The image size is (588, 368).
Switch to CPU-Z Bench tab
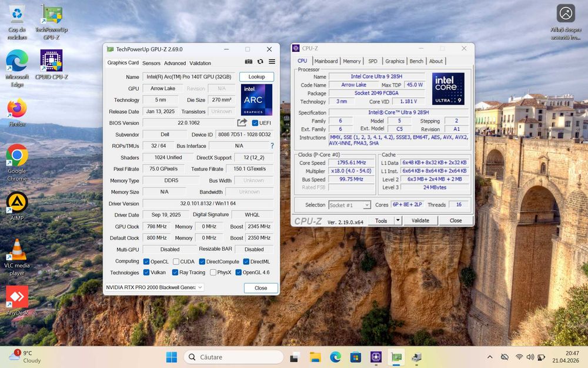coord(416,61)
